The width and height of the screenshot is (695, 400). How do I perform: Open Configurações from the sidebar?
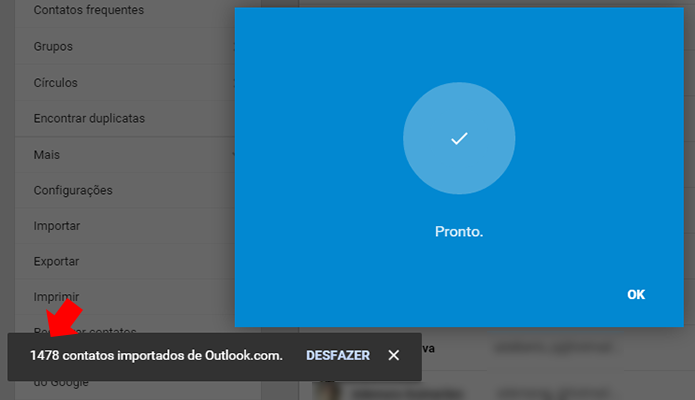[73, 190]
